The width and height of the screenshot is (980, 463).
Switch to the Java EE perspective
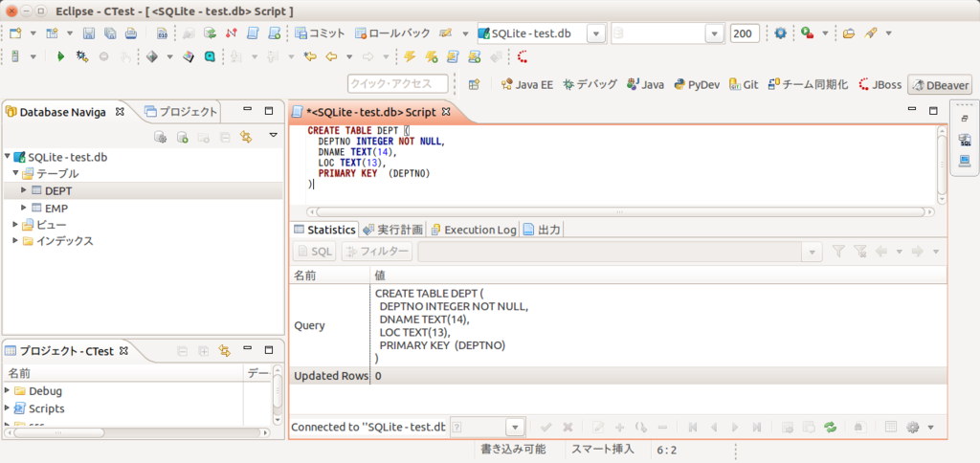pos(527,84)
